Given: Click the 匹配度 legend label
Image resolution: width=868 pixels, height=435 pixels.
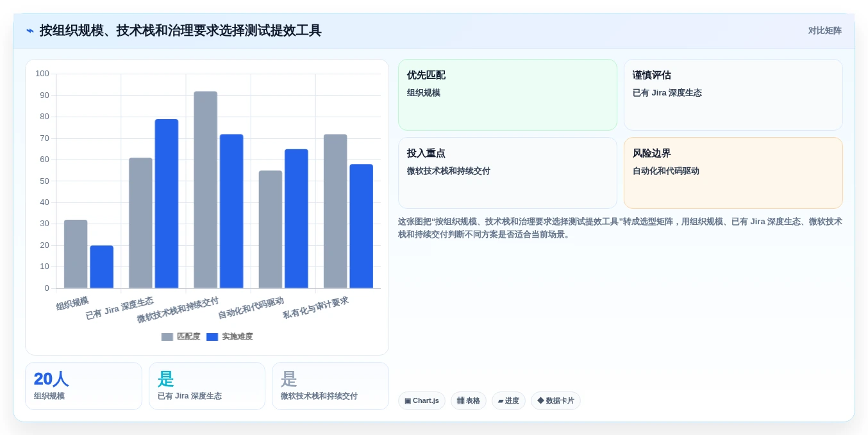Looking at the screenshot, I should tap(188, 337).
